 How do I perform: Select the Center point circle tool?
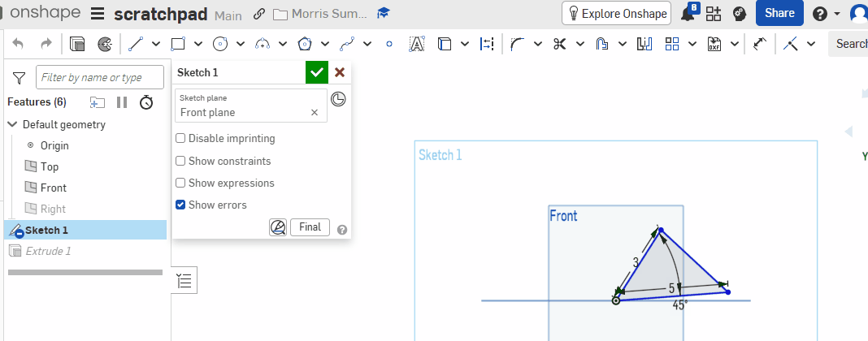tap(220, 44)
